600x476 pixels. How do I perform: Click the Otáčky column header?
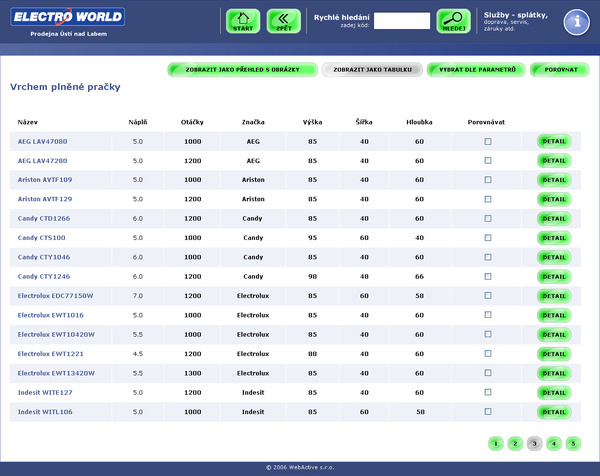[x=192, y=122]
